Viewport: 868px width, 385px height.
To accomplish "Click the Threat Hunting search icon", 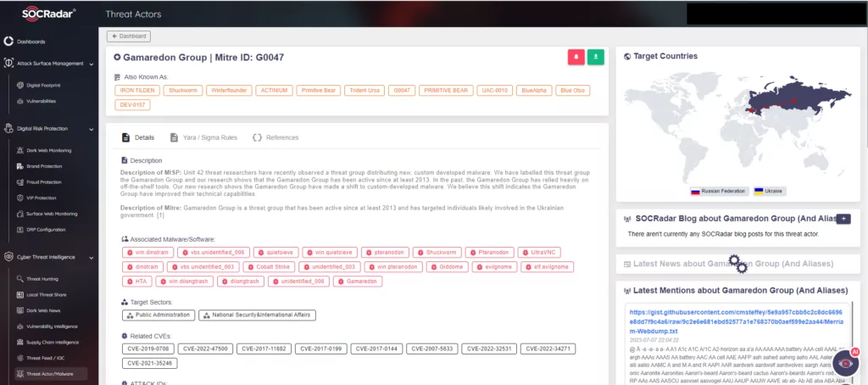I will coord(20,279).
